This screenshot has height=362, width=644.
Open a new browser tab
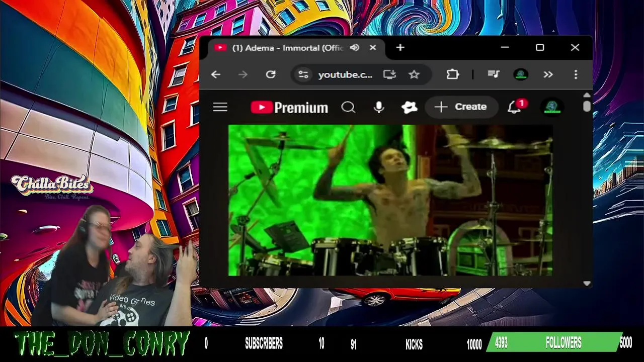(400, 48)
